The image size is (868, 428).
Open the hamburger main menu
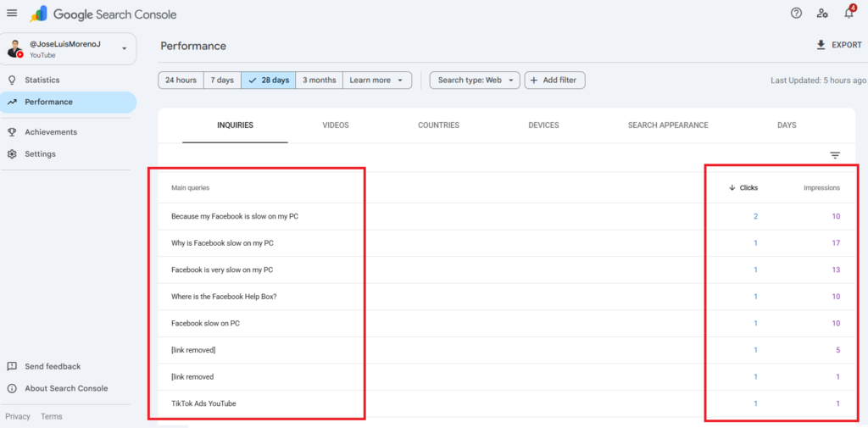[12, 14]
